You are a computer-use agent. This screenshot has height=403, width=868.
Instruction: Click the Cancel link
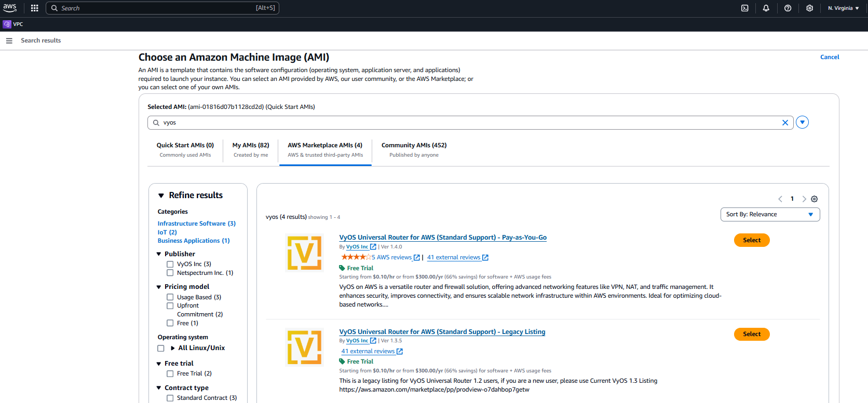(x=829, y=57)
